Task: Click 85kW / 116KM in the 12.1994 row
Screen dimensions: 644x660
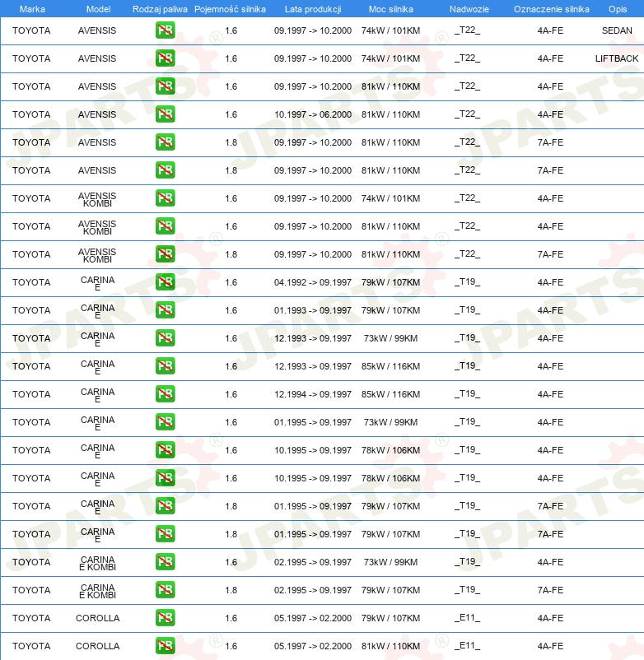Action: (390, 394)
